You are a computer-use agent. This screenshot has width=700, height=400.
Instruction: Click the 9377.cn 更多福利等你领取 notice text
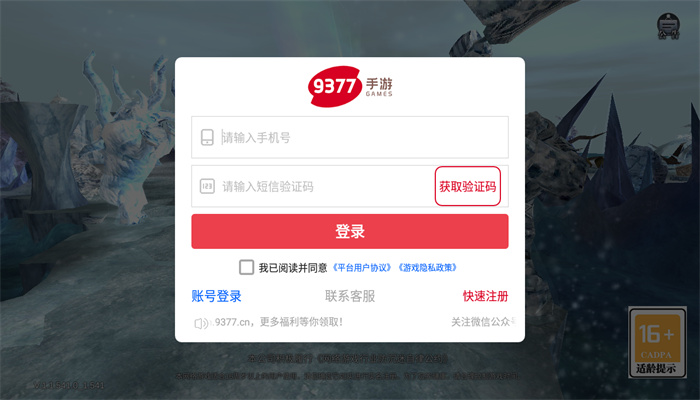(x=279, y=322)
